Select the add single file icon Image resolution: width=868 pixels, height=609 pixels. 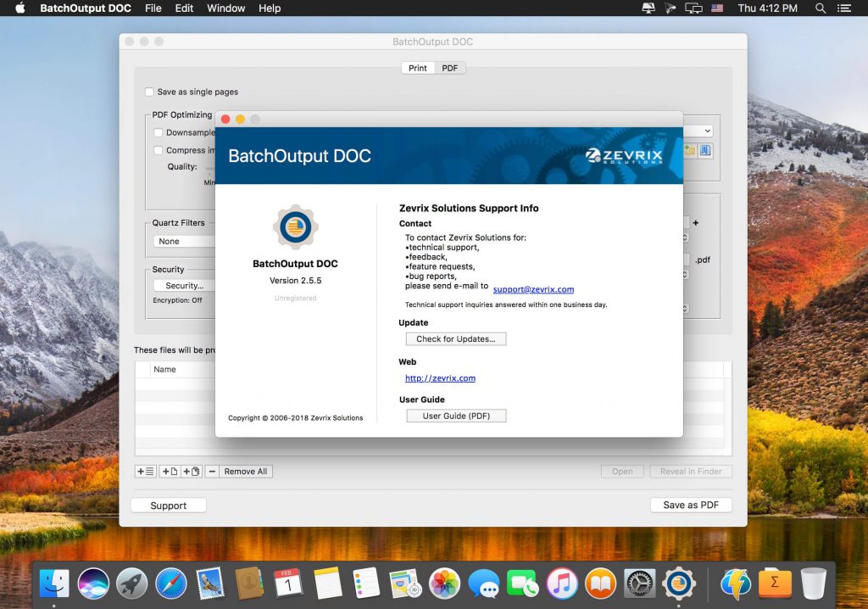point(170,472)
